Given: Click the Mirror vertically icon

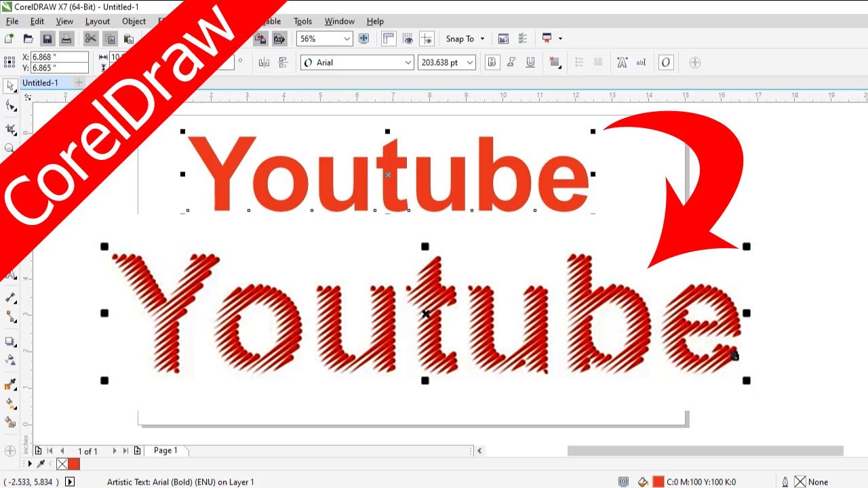Looking at the screenshot, I should click(283, 62).
